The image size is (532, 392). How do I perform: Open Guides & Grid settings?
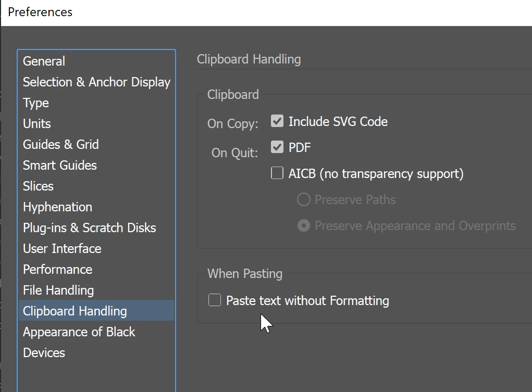[x=61, y=145]
